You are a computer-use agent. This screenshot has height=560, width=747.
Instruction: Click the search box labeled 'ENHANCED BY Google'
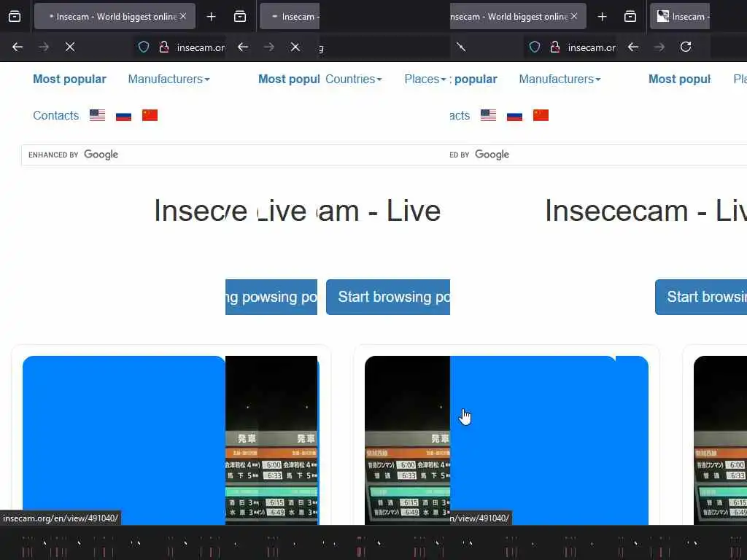[236, 155]
